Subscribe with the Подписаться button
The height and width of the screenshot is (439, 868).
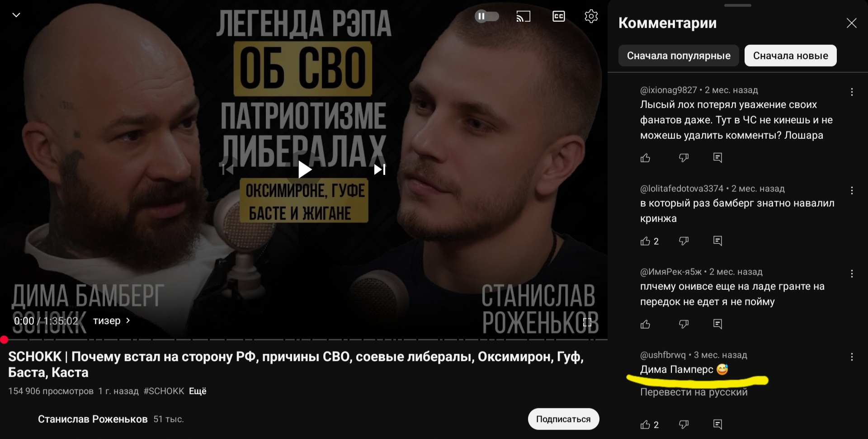pos(563,419)
